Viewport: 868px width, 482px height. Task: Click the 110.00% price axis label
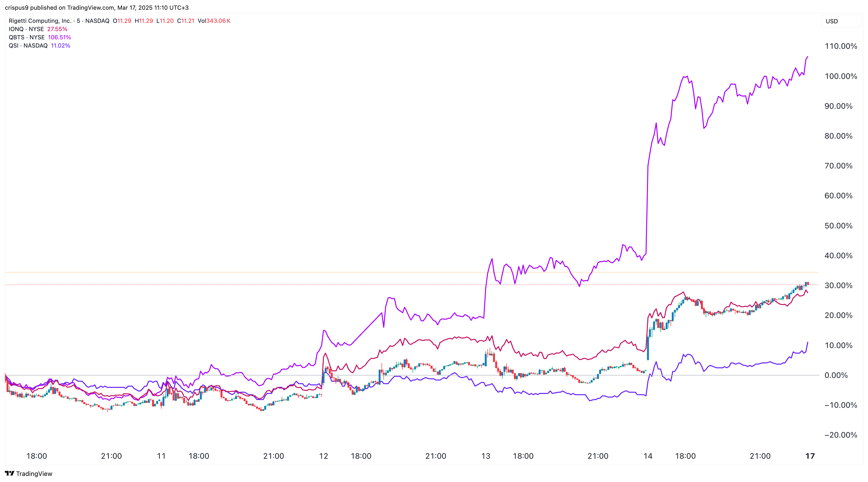point(841,47)
